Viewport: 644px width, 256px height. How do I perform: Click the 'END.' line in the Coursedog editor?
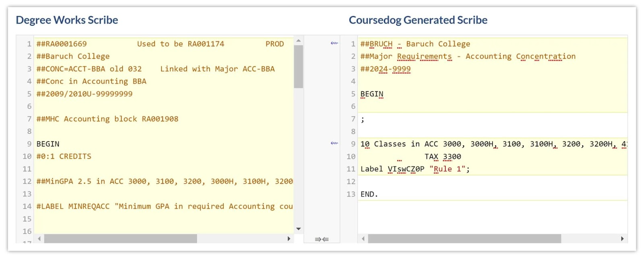point(369,194)
